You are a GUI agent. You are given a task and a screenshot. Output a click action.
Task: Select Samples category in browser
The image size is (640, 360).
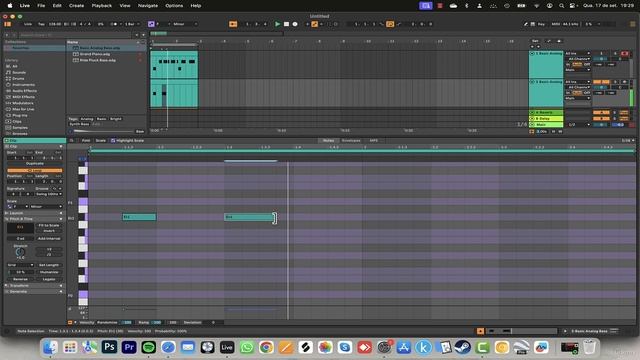point(20,128)
